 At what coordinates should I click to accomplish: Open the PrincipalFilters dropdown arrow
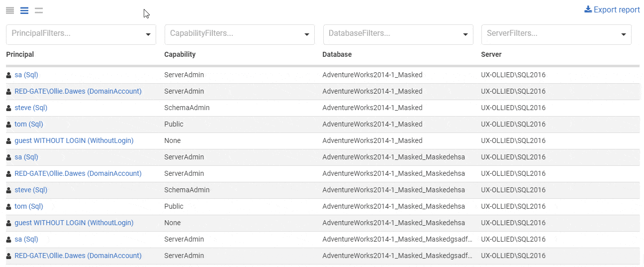tap(148, 35)
